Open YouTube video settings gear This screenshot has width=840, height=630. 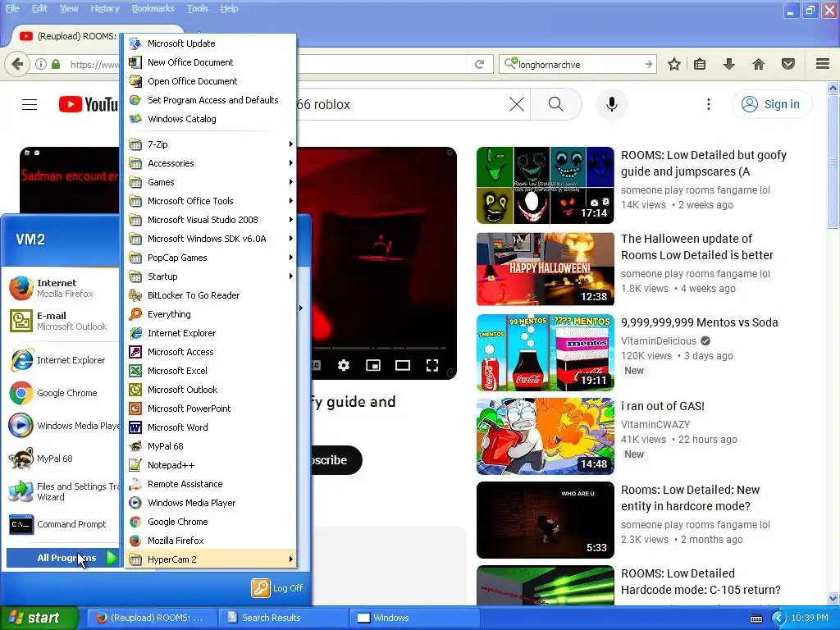coord(344,365)
